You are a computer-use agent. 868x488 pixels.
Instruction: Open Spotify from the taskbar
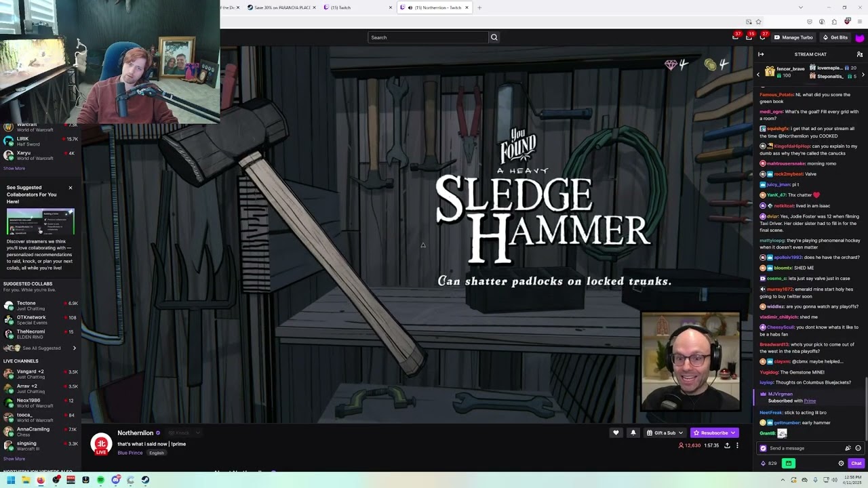[x=100, y=480]
